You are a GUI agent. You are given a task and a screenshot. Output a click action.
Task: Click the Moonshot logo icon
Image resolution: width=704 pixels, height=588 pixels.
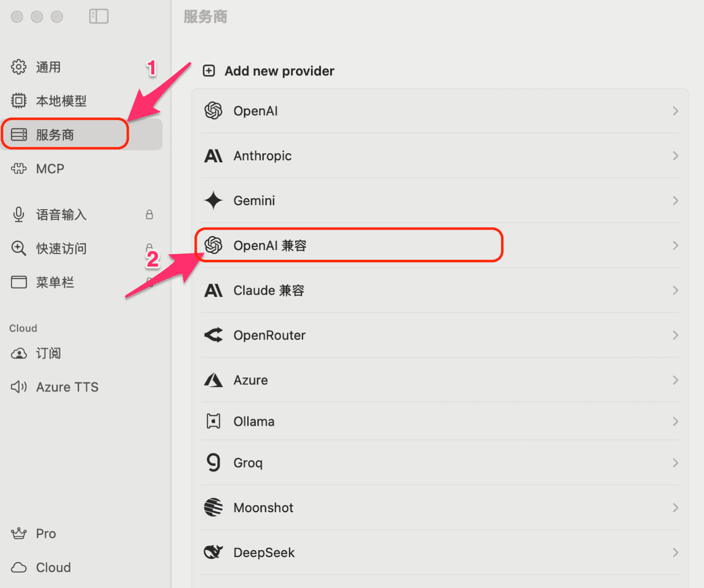[213, 508]
